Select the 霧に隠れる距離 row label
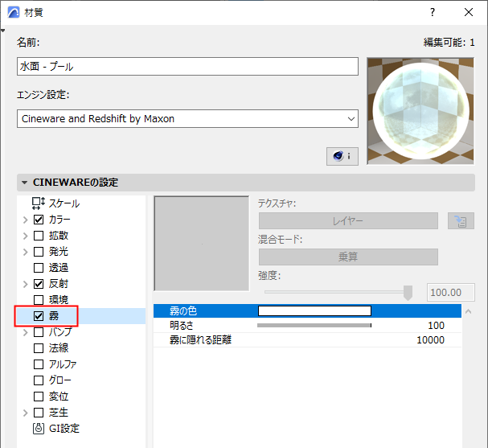This screenshot has width=488, height=448. tap(200, 340)
